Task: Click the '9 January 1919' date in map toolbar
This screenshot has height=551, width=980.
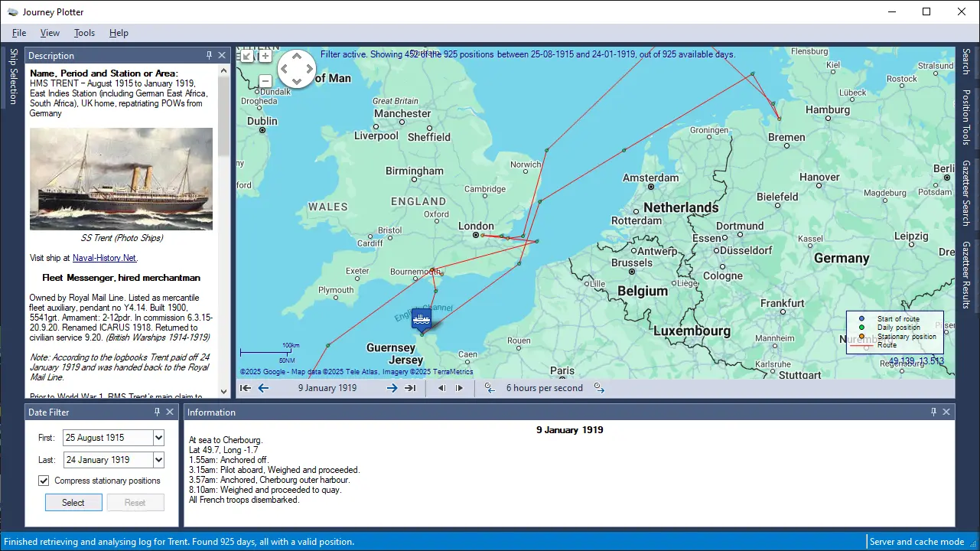Action: coord(327,388)
